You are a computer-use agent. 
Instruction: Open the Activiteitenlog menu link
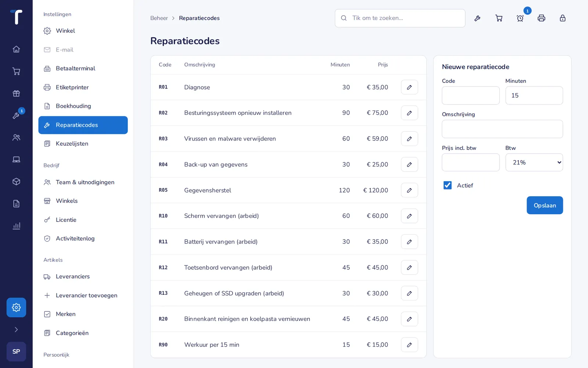tap(83, 238)
